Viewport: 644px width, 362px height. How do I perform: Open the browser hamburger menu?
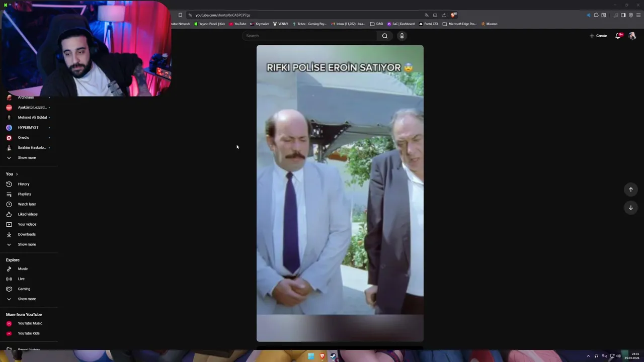click(638, 15)
